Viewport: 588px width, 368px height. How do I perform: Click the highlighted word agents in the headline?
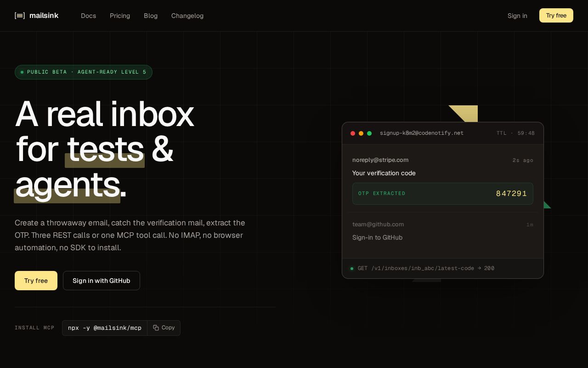68,184
